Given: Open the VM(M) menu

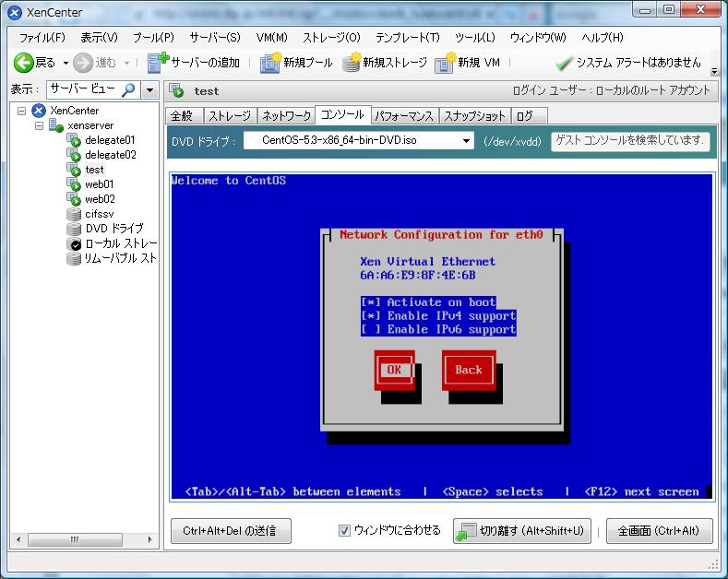Looking at the screenshot, I should [x=272, y=38].
